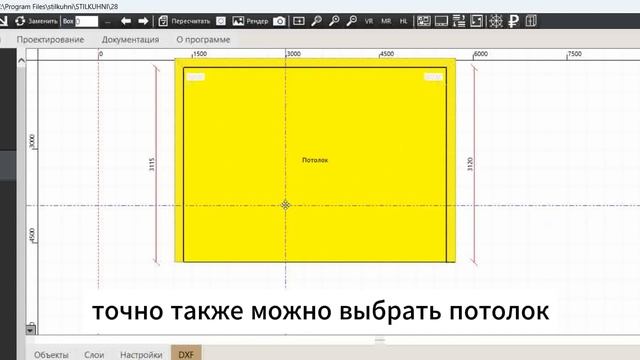Switch to the Настройки tab
The image size is (640, 360).
141,355
